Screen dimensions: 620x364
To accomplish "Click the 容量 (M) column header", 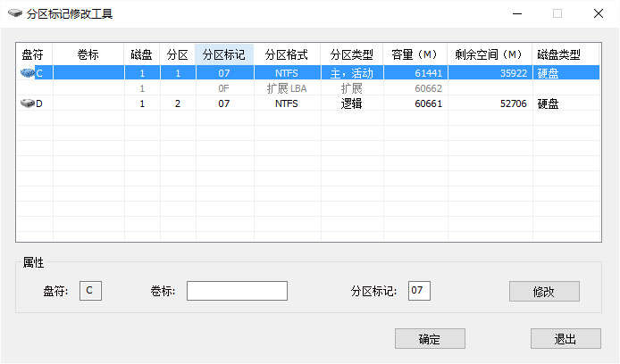I will pyautogui.click(x=415, y=54).
